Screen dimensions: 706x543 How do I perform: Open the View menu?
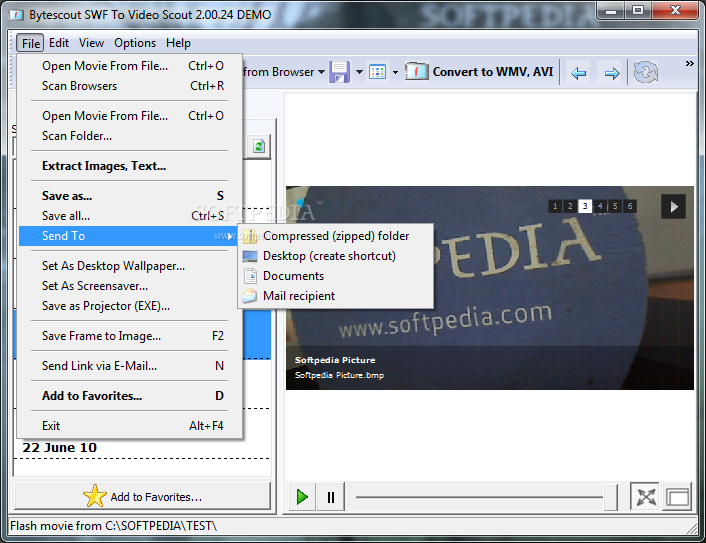click(x=91, y=43)
